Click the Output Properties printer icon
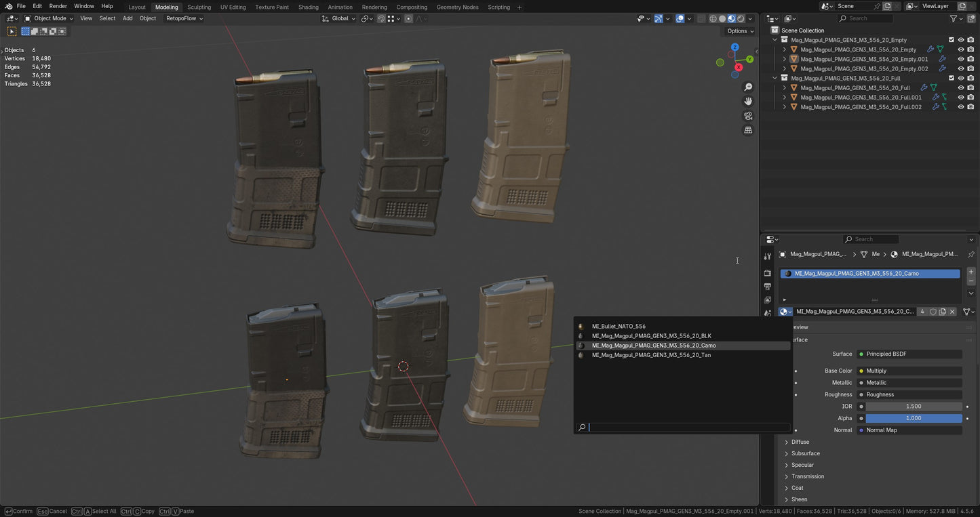 tap(767, 285)
